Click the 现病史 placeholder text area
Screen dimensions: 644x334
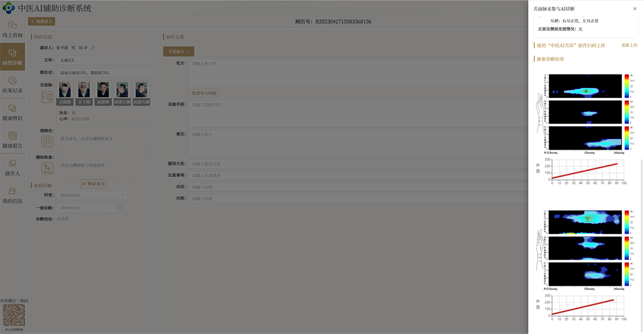click(x=104, y=138)
